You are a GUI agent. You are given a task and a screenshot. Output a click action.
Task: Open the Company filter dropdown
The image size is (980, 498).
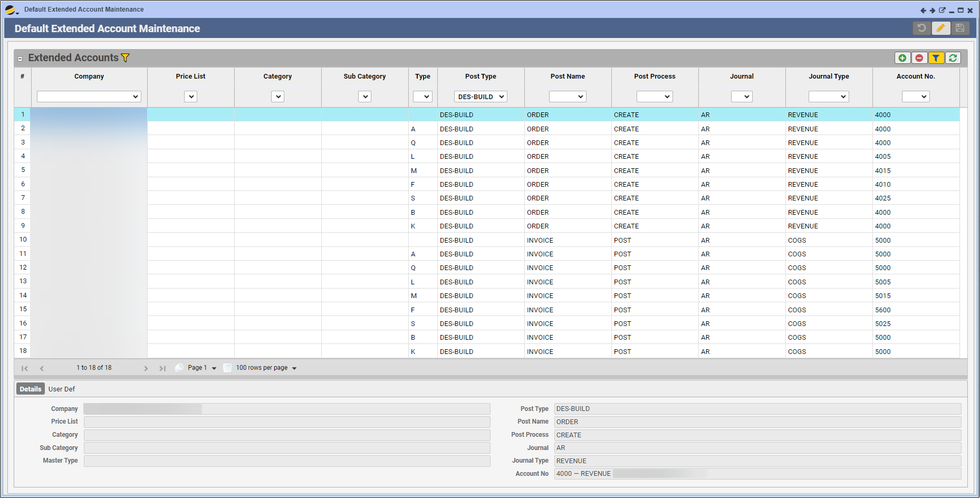(x=89, y=97)
